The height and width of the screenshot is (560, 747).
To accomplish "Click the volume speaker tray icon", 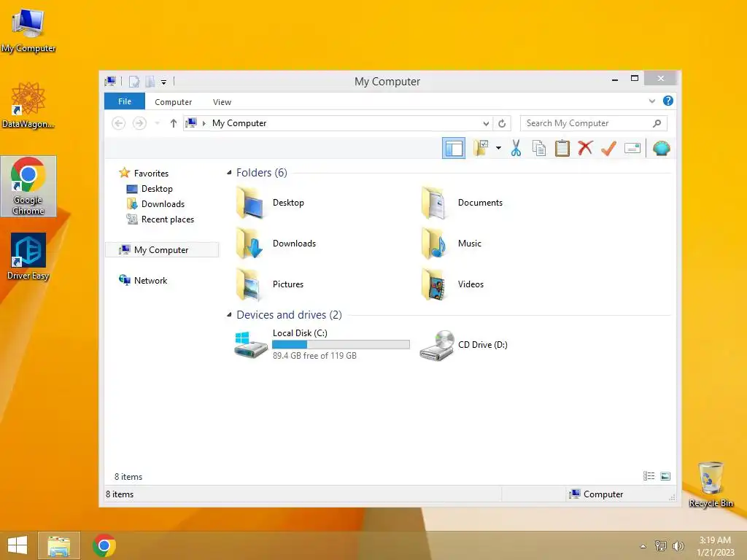I will pos(678,545).
